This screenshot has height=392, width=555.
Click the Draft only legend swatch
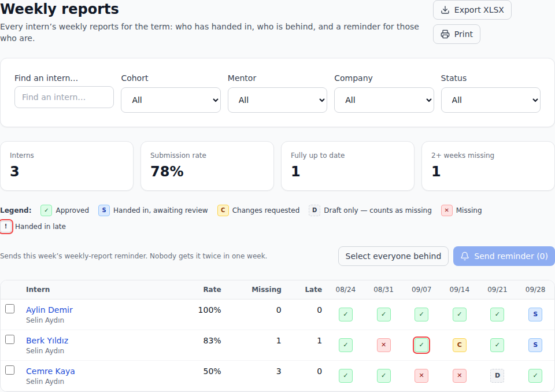pyautogui.click(x=314, y=210)
